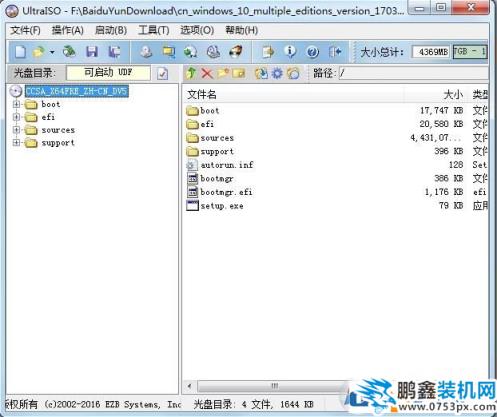This screenshot has height=417, width=497.
Task: Click the Save floppy disk icon
Action: click(x=92, y=52)
